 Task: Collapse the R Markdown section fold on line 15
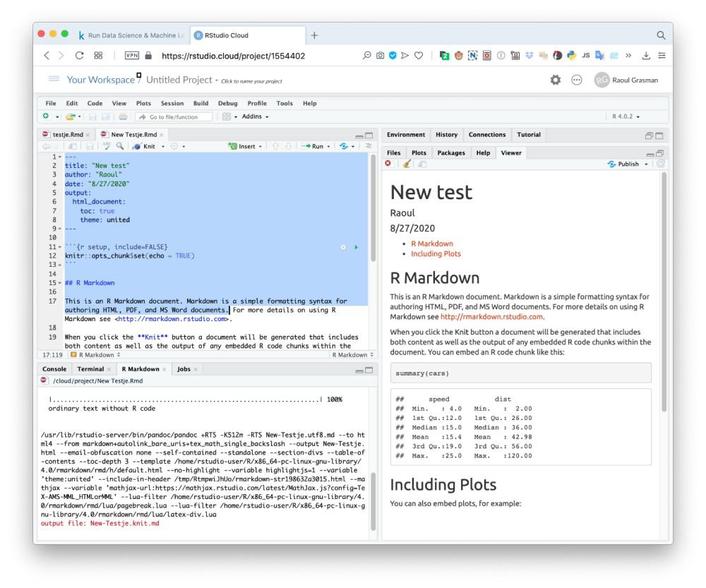click(60, 283)
